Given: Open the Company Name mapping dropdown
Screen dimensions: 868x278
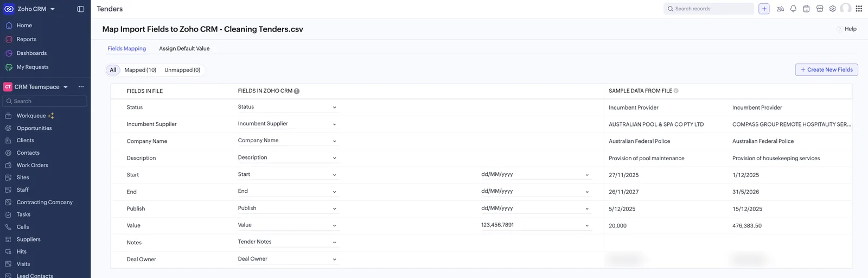Looking at the screenshot, I should [288, 141].
